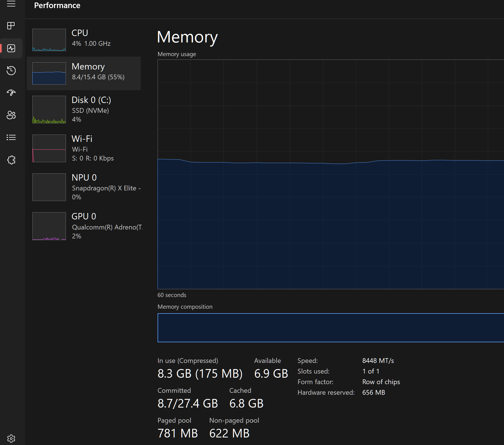This screenshot has height=445, width=504.
Task: Select the Performance sidebar icon
Action: pyautogui.click(x=11, y=48)
